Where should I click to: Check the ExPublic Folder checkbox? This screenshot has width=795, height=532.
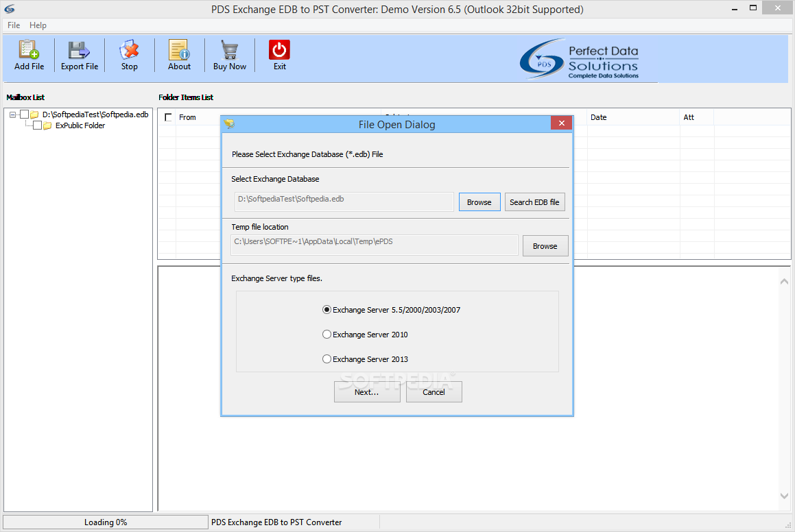coord(37,125)
